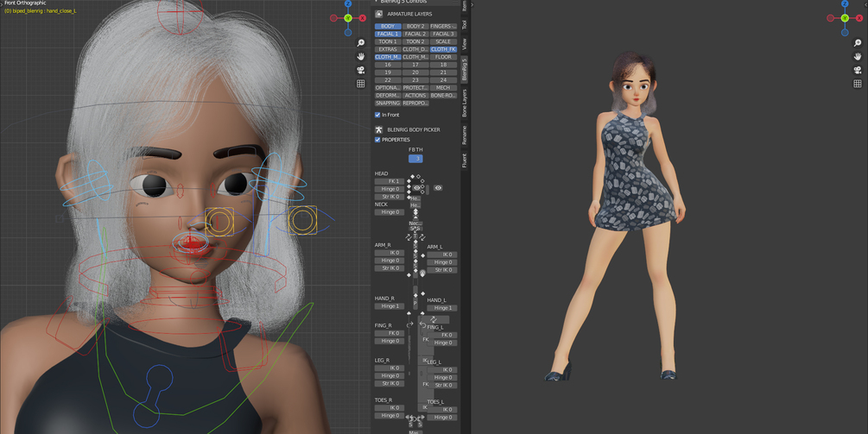The image size is (868, 434).
Task: Click red X axis on left viewport gizmo
Action: (363, 18)
